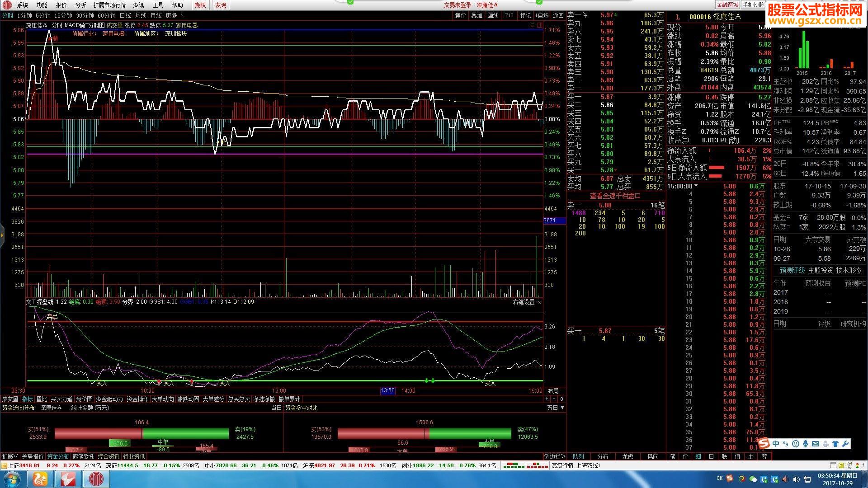This screenshot has width=868, height=488.
Task: Open the 手机炒股 link
Action: coord(753,5)
